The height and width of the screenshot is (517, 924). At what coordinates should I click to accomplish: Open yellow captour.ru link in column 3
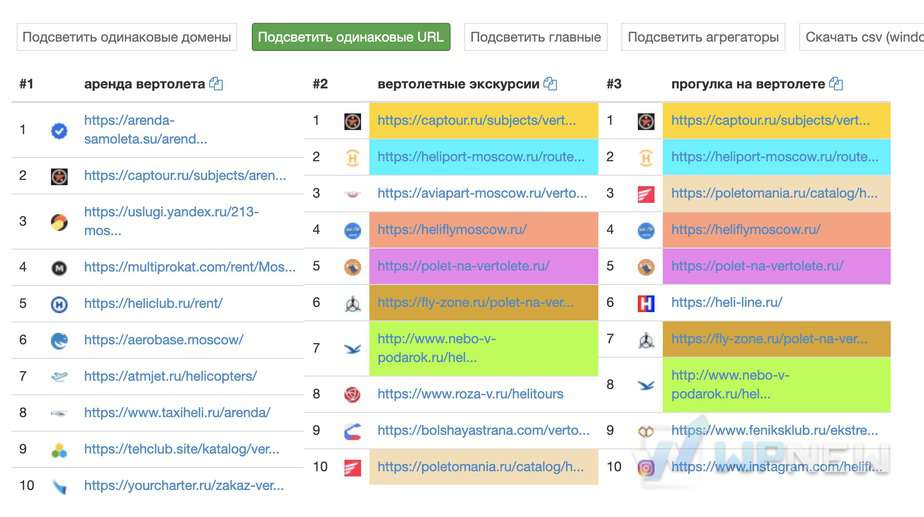[770, 120]
